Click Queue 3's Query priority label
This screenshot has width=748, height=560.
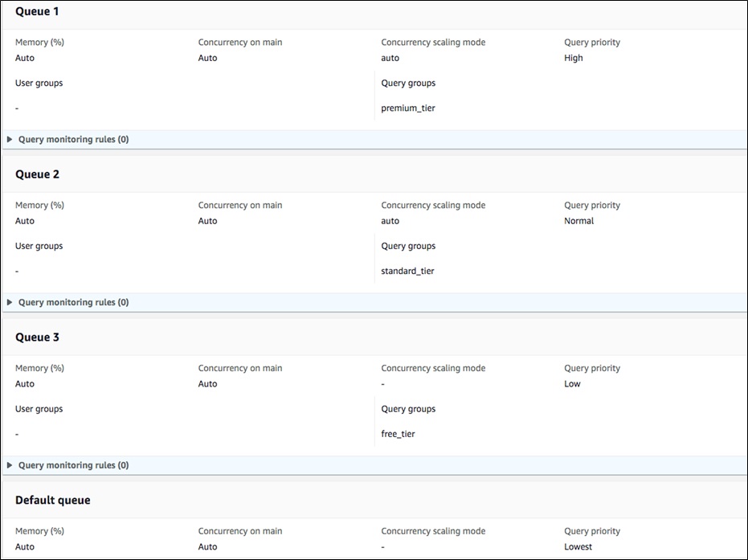592,368
